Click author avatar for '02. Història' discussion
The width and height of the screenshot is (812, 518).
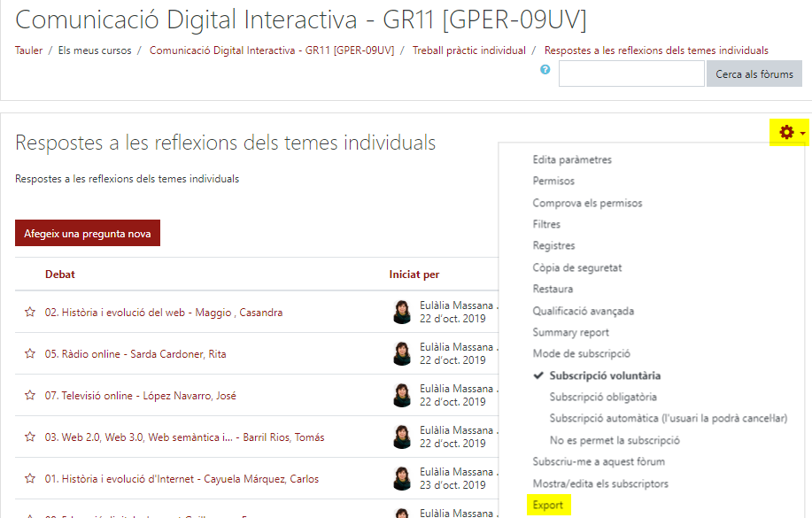[x=402, y=312]
